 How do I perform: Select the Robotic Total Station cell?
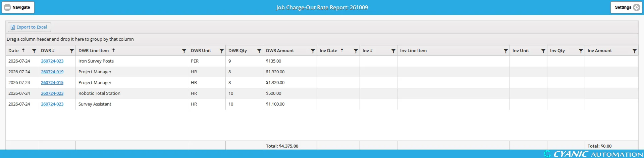132,93
